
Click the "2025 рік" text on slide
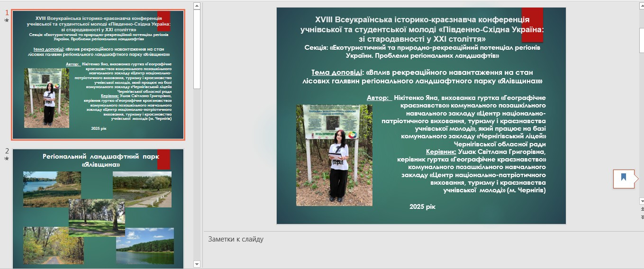[422, 207]
